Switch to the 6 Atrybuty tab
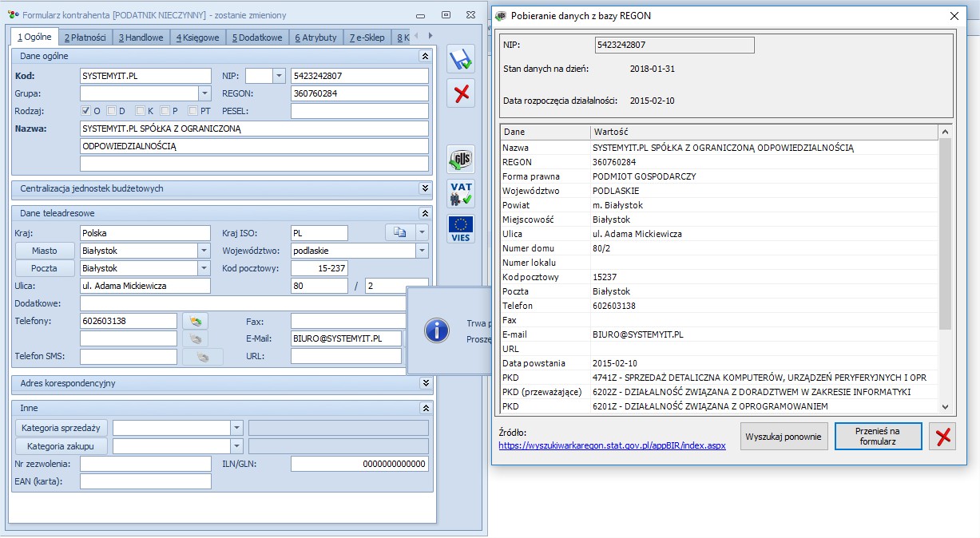Viewport: 980px width, 538px height. click(x=315, y=38)
